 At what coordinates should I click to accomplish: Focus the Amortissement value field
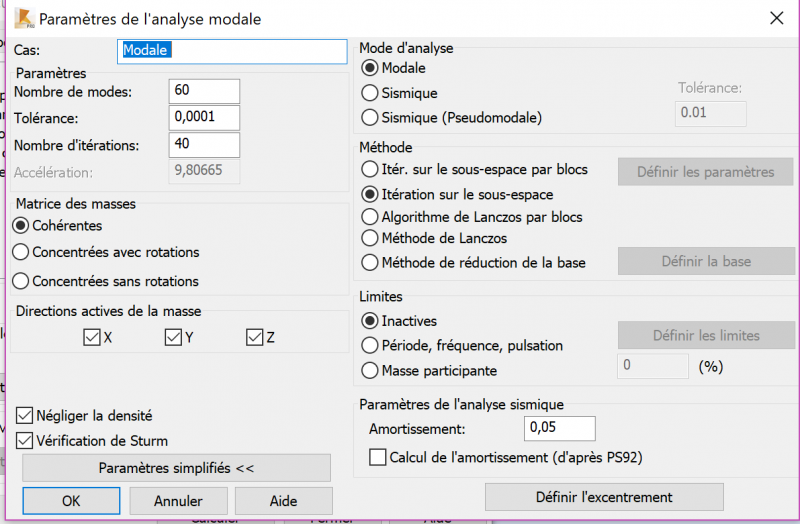[559, 428]
